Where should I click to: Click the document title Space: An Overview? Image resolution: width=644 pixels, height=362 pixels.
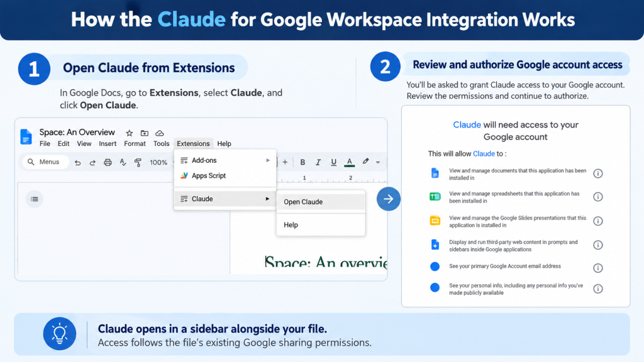(77, 132)
